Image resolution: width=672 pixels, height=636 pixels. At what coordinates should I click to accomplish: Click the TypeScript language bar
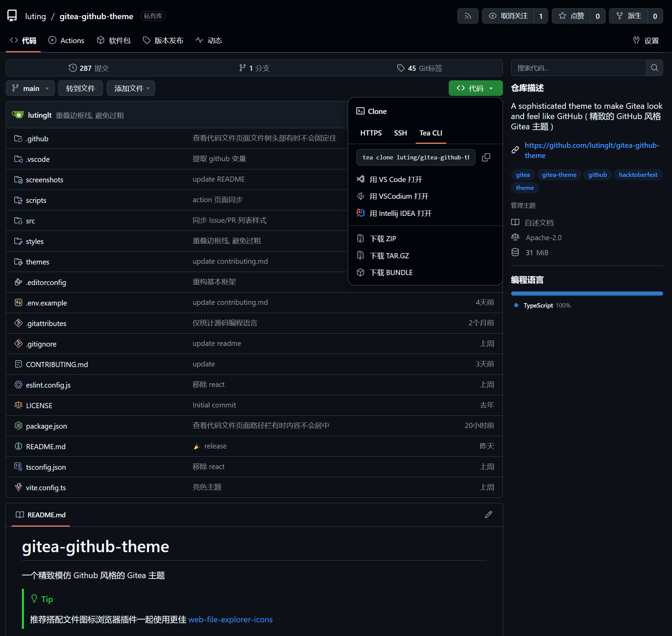(x=586, y=294)
